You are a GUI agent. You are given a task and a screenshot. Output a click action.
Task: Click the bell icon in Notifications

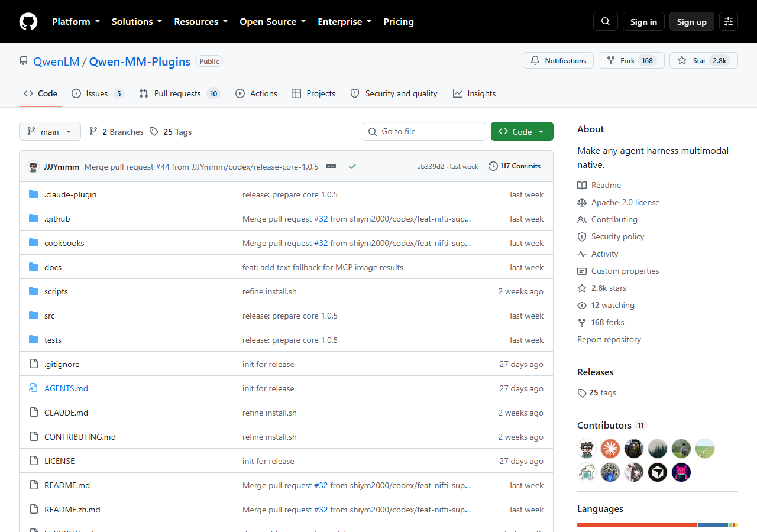coord(535,60)
